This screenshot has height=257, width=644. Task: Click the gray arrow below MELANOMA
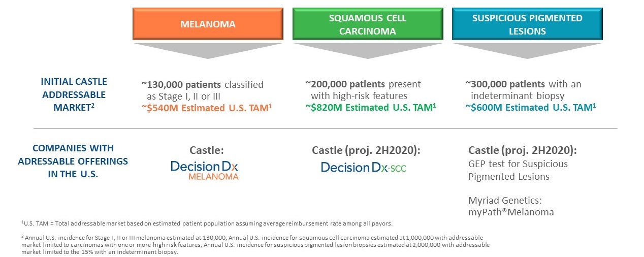pos(208,50)
